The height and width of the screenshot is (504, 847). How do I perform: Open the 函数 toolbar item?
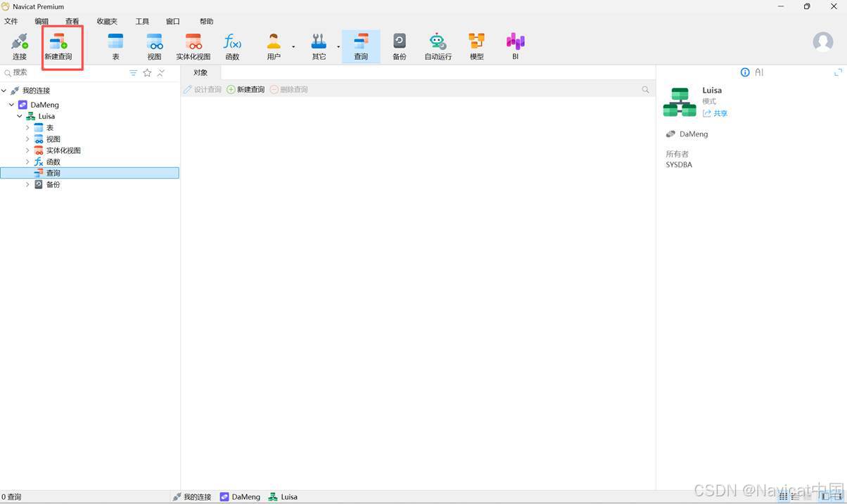click(232, 46)
